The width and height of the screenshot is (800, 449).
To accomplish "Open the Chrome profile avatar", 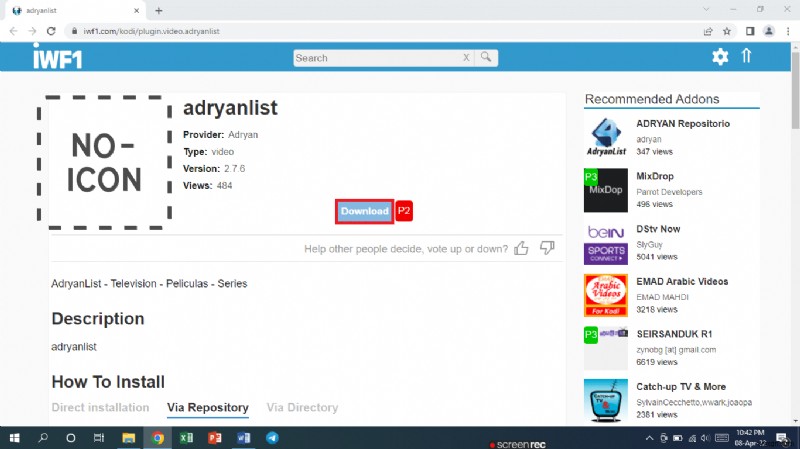I will point(769,31).
